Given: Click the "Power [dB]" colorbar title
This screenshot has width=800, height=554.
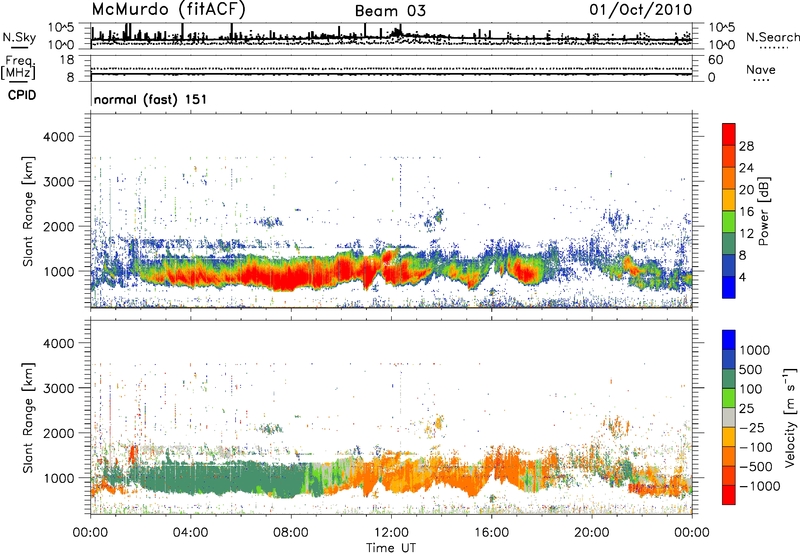Looking at the screenshot, I should tap(764, 211).
